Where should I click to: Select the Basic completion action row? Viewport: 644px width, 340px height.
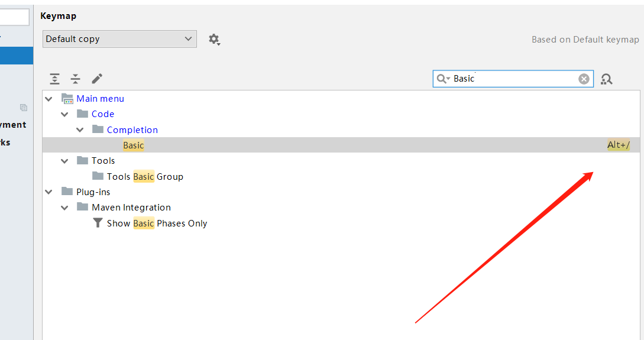[341, 145]
